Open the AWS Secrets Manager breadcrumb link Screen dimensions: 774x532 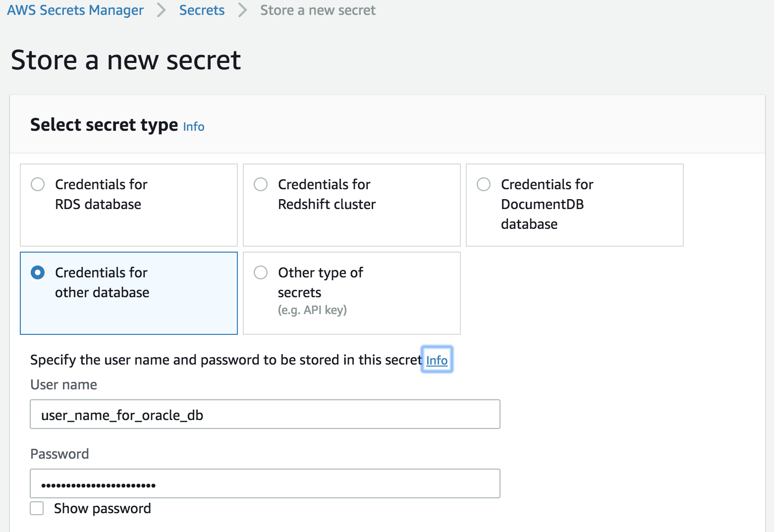[x=75, y=10]
